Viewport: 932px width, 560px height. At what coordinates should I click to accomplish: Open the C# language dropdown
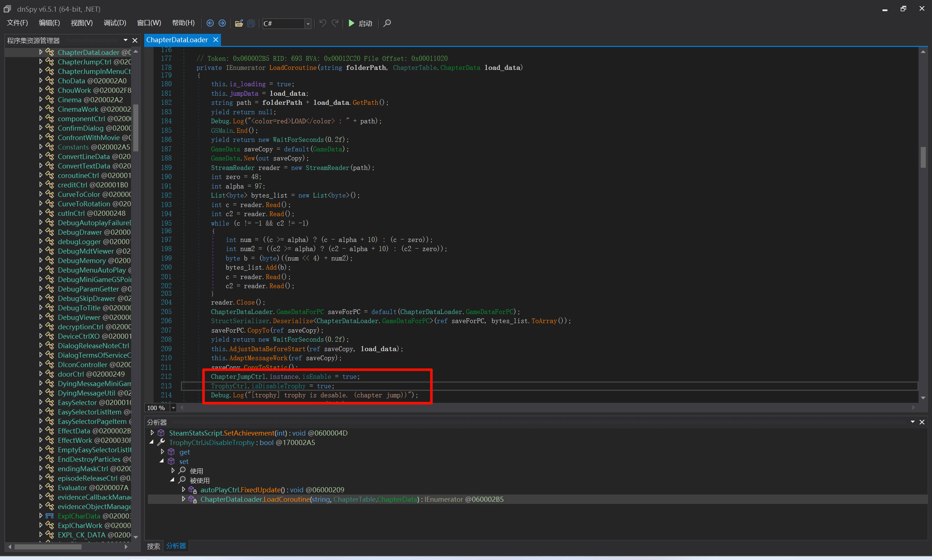tap(308, 24)
